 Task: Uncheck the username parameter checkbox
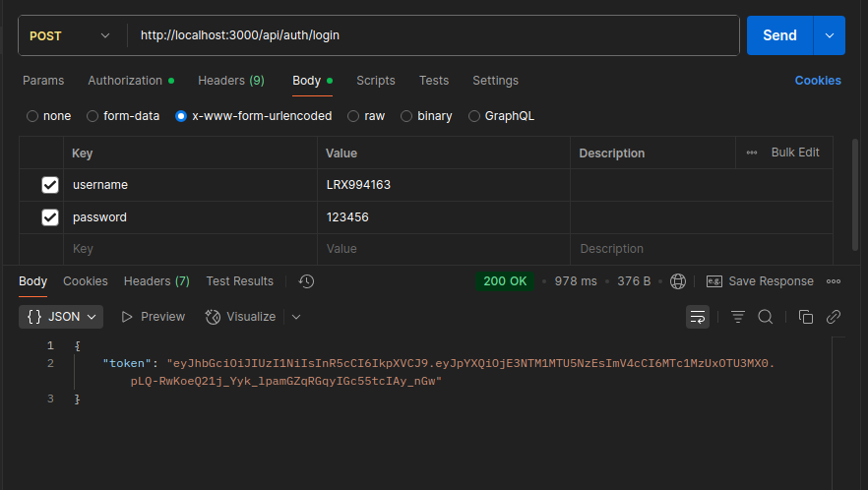pyautogui.click(x=50, y=185)
